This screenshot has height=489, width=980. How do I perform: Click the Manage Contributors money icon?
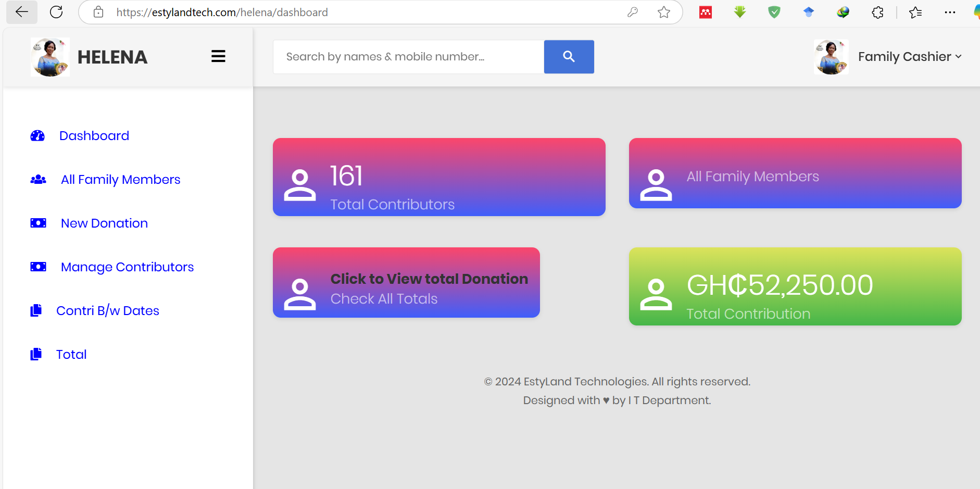(x=37, y=266)
